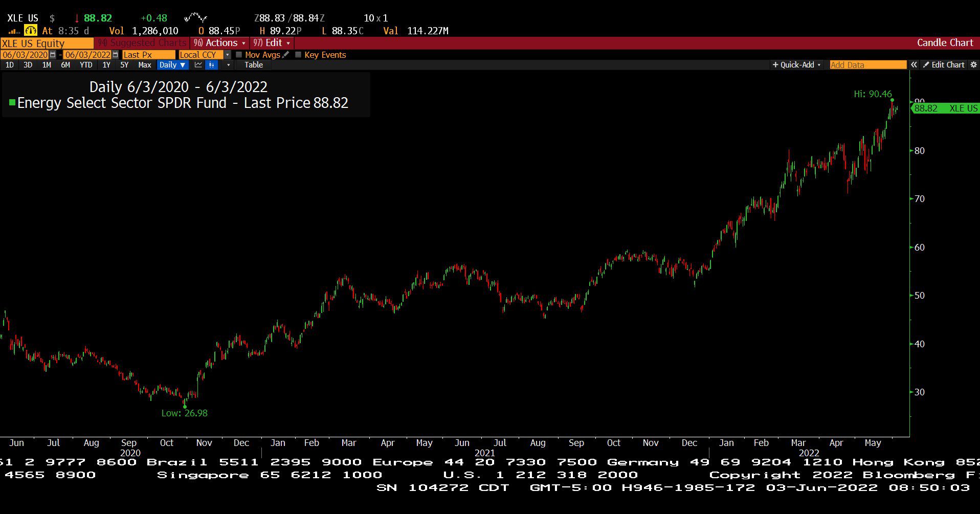Click the 10 x 1 bid/ask size

pos(376,18)
